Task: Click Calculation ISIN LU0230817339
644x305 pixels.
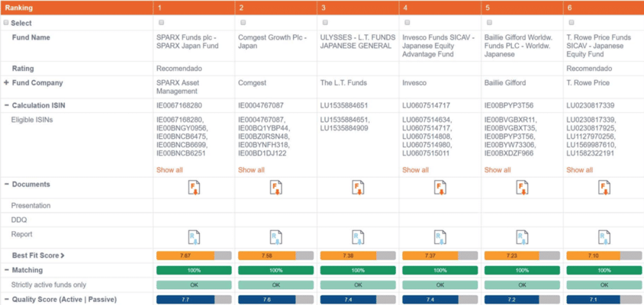Action: click(x=590, y=105)
